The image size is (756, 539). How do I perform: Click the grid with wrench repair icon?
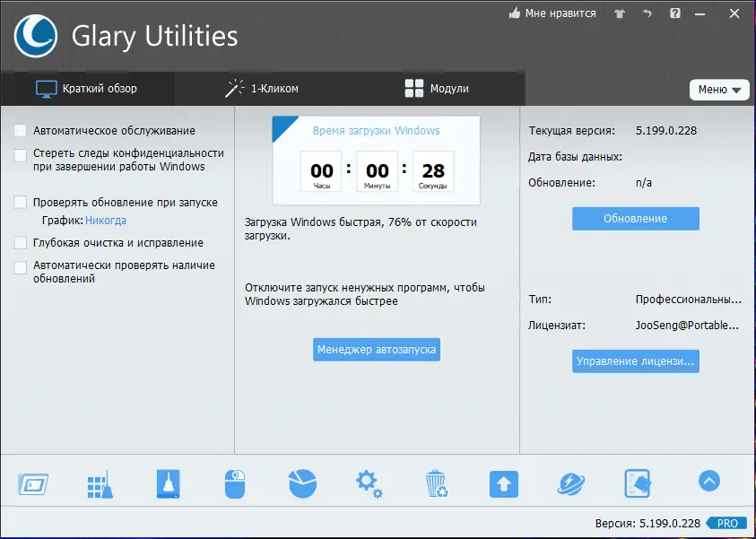point(100,482)
